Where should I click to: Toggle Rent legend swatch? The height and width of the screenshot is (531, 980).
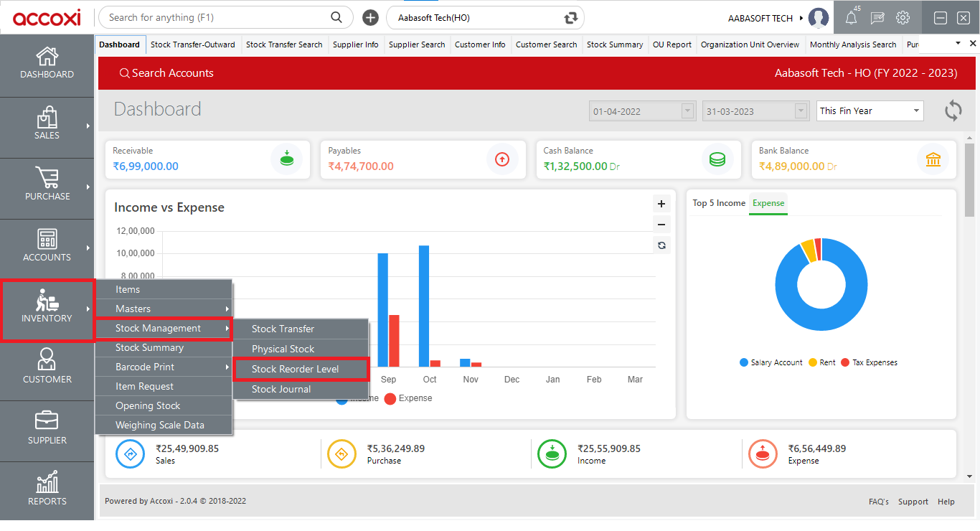pos(813,362)
